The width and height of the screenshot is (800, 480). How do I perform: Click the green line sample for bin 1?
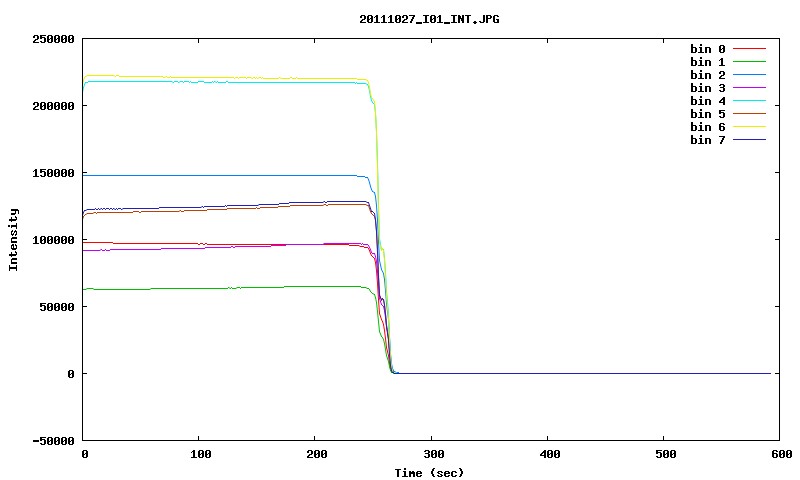pyautogui.click(x=749, y=62)
